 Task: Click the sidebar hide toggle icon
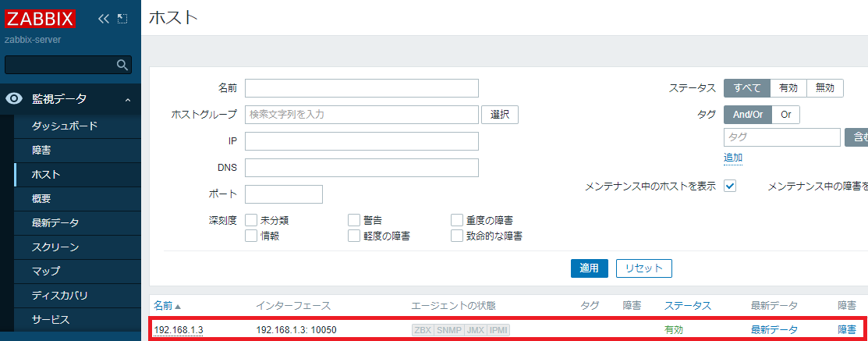[x=122, y=19]
